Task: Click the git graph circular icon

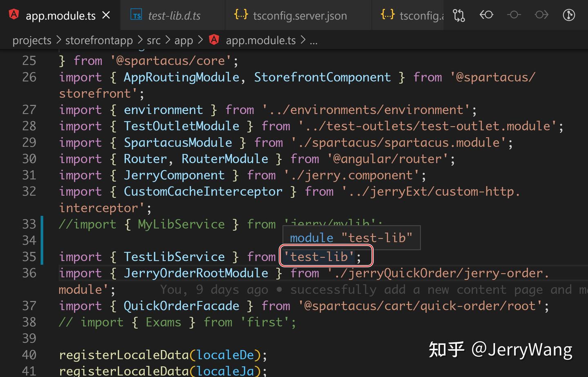Action: tap(569, 15)
